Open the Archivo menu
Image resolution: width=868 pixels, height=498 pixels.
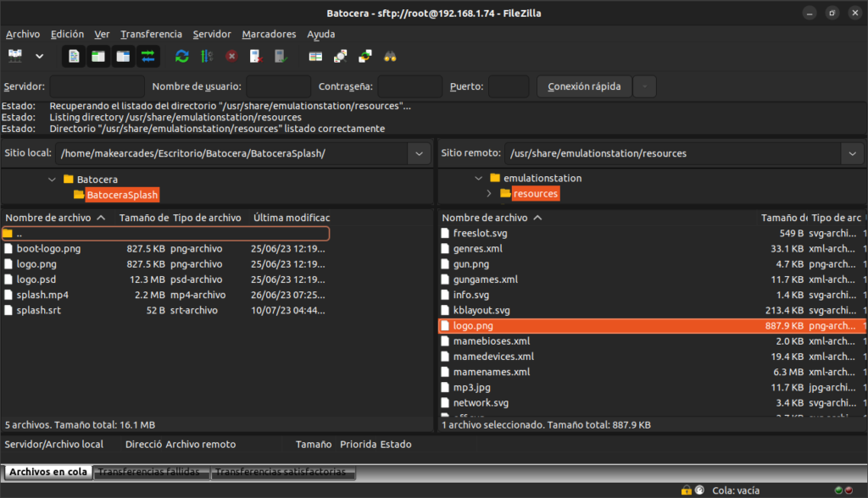tap(23, 35)
